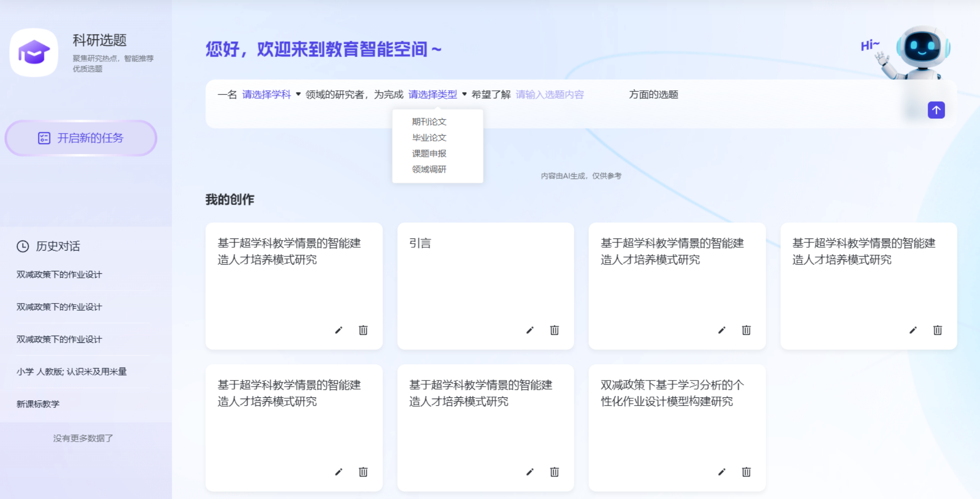
Task: Delete the 双减政策下基于学习分析 card
Action: pos(746,472)
